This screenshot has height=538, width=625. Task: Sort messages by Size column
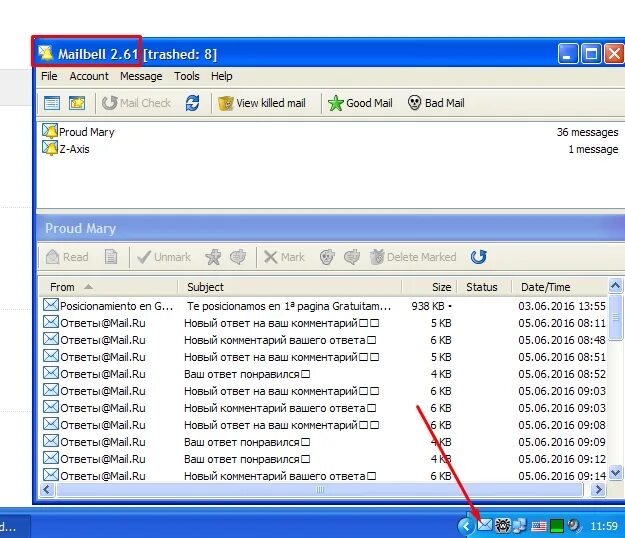[429, 287]
